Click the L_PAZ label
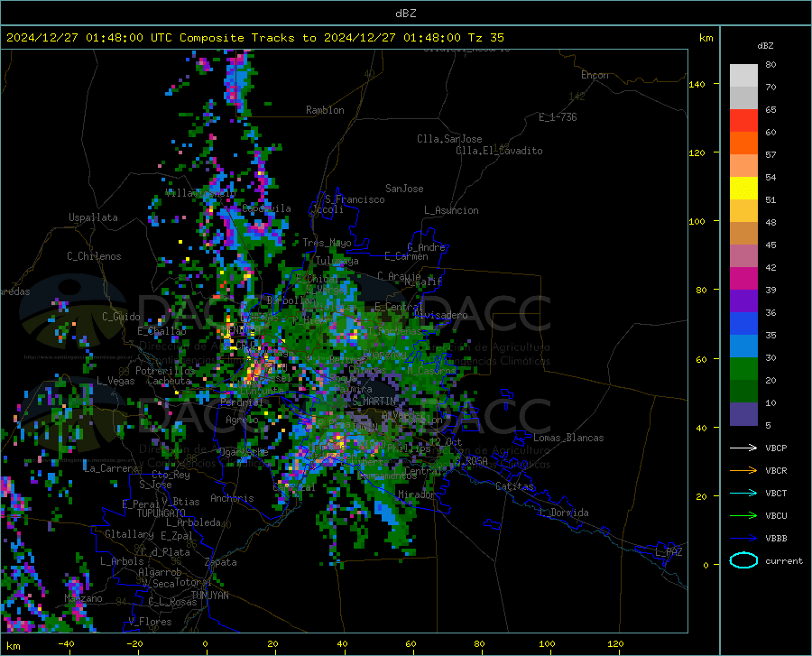Image resolution: width=812 pixels, height=656 pixels. [669, 552]
